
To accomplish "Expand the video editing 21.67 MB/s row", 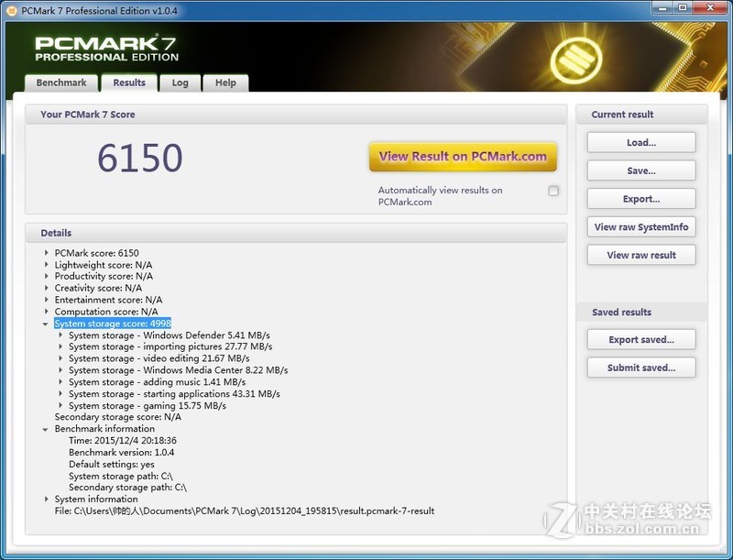I will [60, 358].
